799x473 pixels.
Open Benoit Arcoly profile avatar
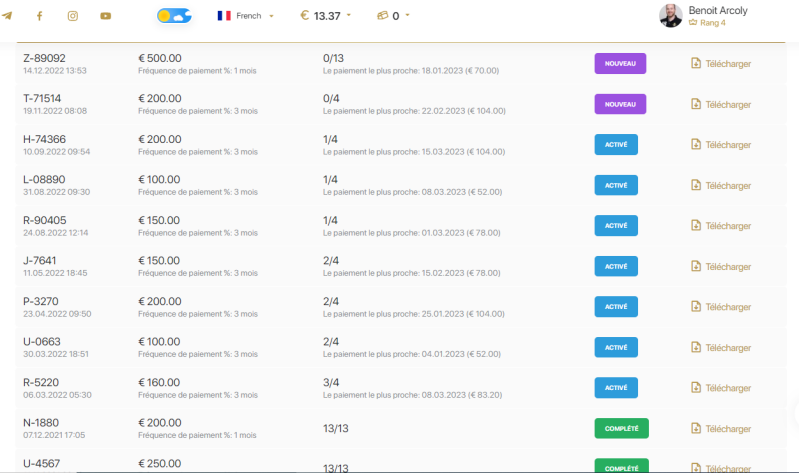pyautogui.click(x=671, y=16)
